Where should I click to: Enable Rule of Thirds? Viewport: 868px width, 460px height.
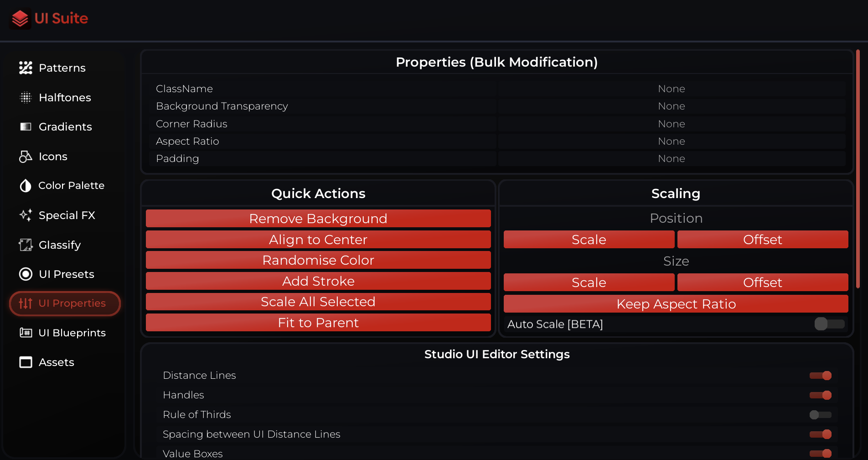(819, 414)
